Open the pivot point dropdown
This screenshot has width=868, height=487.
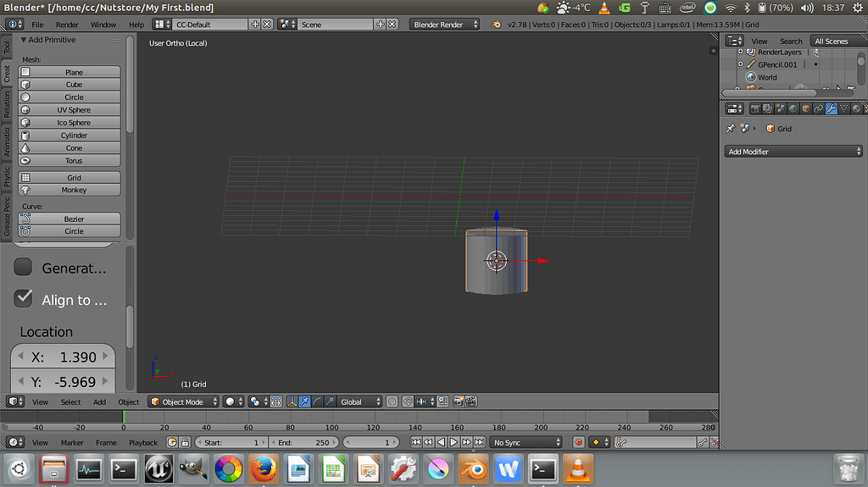[258, 401]
